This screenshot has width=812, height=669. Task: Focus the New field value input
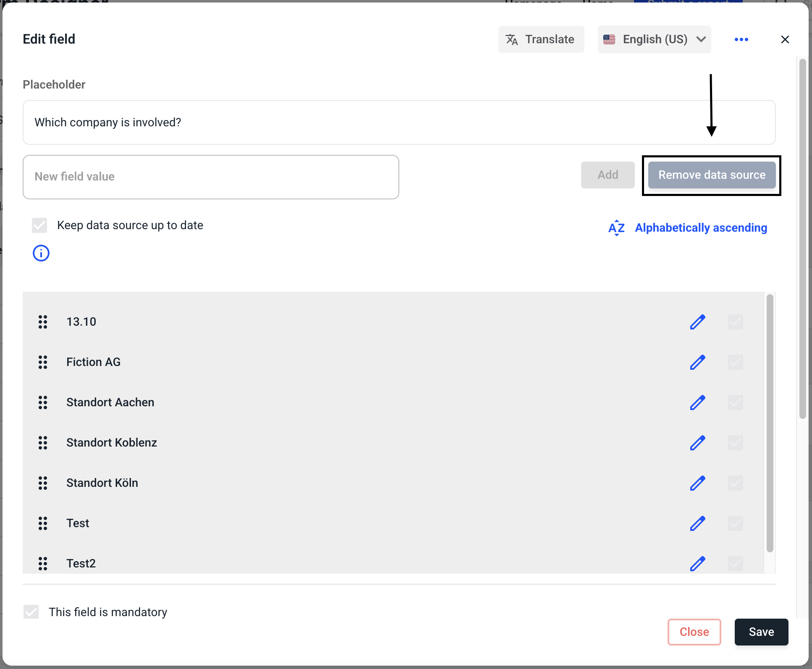(x=211, y=177)
